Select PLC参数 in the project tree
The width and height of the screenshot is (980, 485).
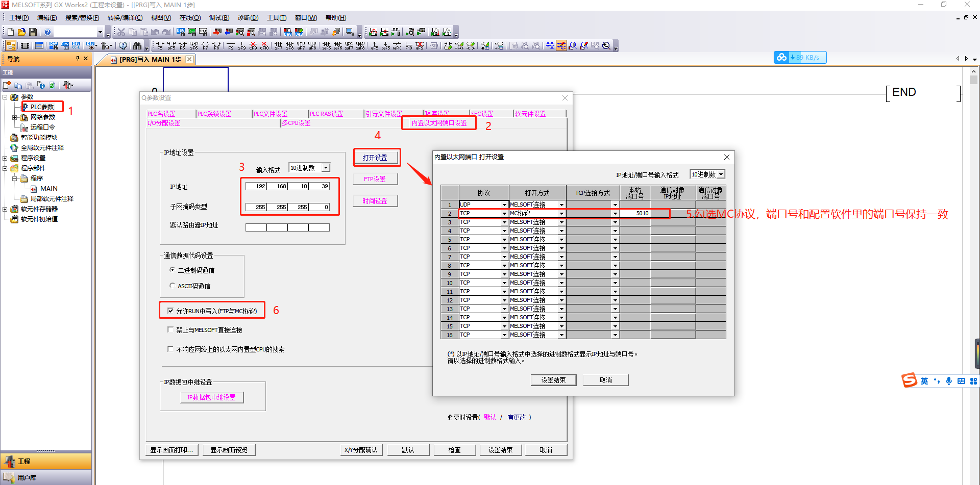tap(42, 107)
